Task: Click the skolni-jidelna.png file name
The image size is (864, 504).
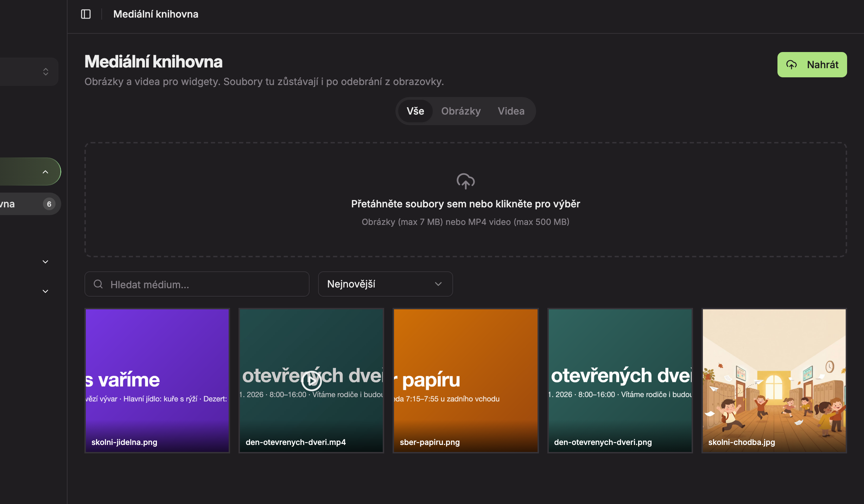Action: point(124,442)
